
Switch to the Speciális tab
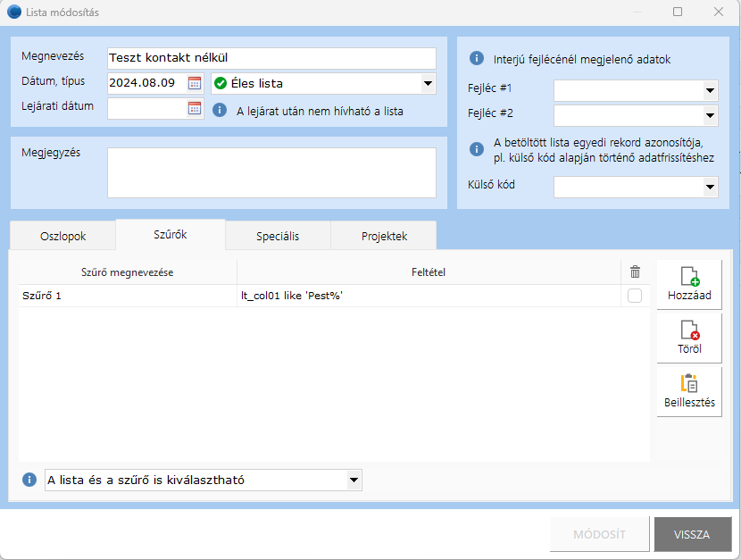[x=278, y=237]
